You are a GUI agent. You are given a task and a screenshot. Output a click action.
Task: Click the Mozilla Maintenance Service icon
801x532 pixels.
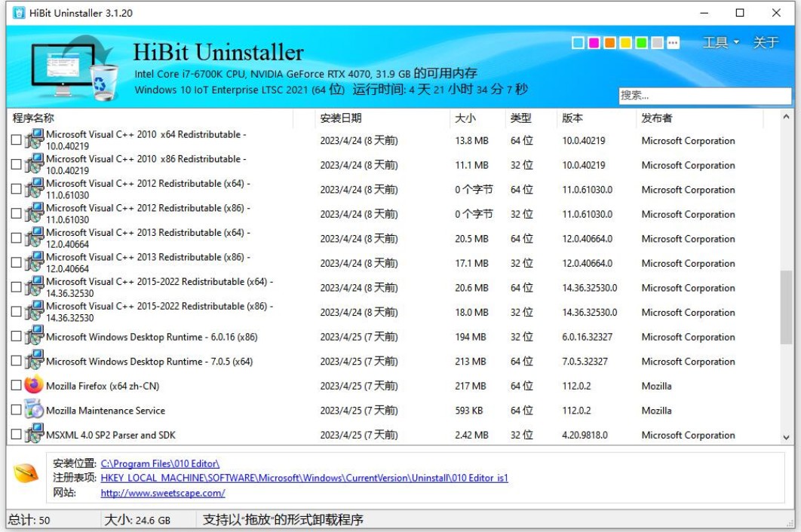coord(34,409)
